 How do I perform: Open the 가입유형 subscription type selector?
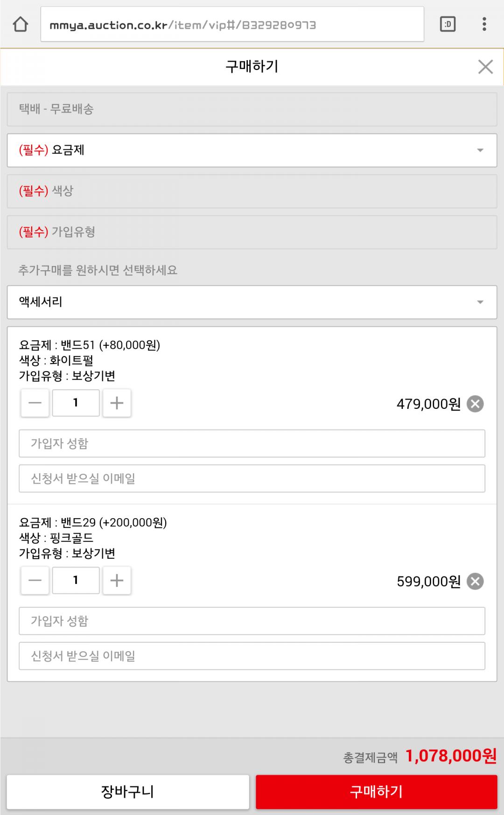252,232
